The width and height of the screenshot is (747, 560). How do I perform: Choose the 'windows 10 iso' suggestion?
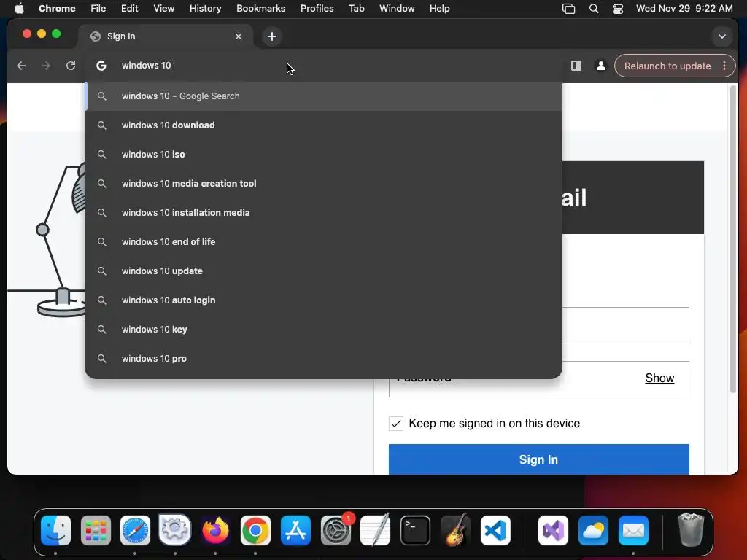pos(323,155)
